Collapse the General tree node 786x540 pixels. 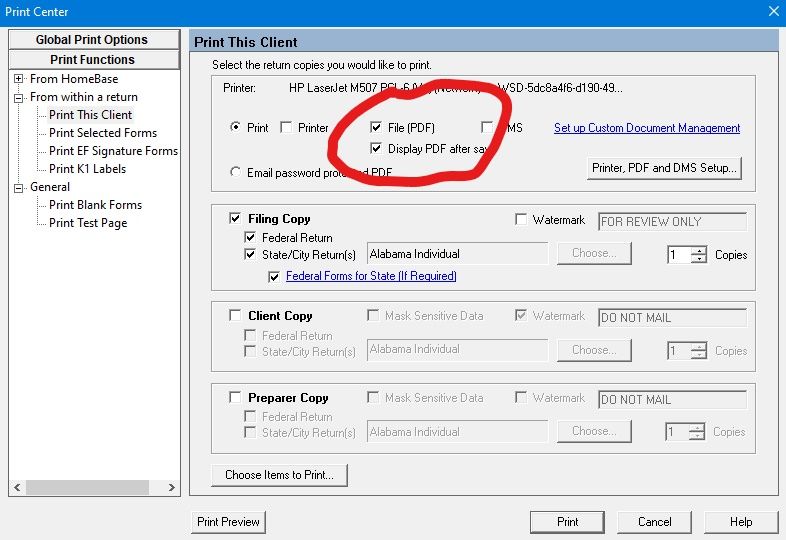point(19,187)
